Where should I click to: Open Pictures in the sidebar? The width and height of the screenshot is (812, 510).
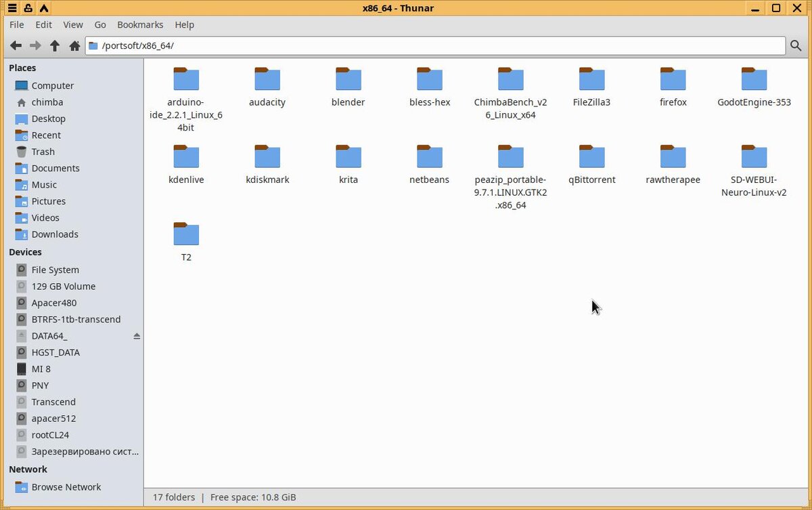pos(72,201)
